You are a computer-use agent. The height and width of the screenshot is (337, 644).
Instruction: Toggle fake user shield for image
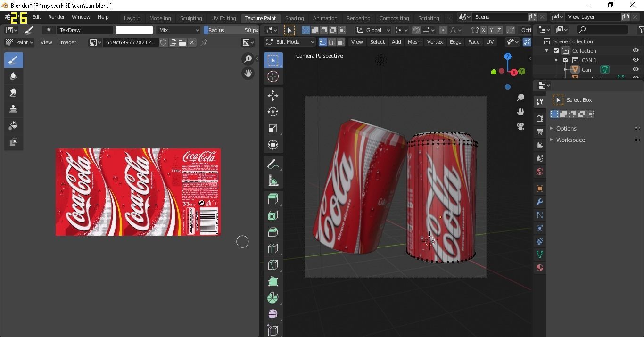tap(164, 42)
